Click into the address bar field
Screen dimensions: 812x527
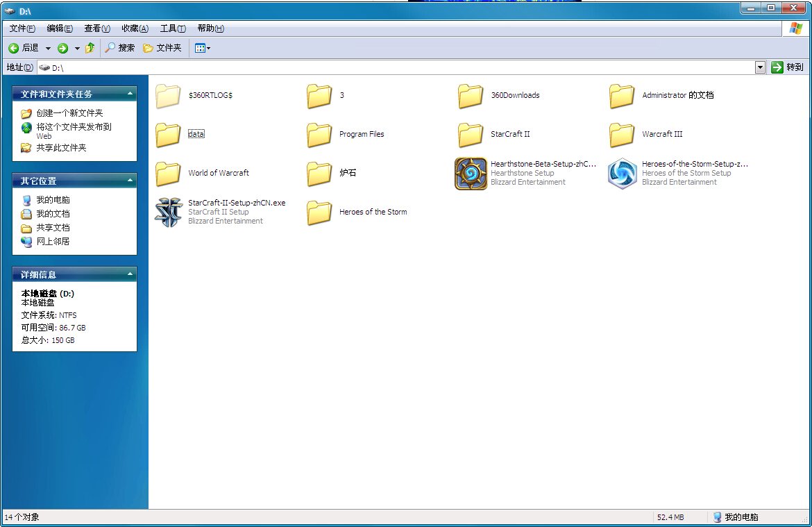pos(403,67)
